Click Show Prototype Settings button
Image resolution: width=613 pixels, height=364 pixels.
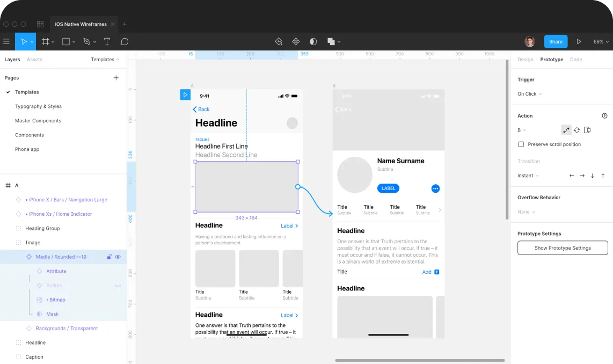pos(563,248)
